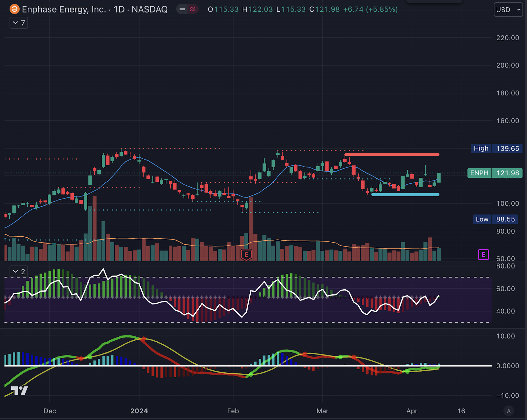Click the 200.00 price axis label
The height and width of the screenshot is (420, 527).
click(x=508, y=65)
